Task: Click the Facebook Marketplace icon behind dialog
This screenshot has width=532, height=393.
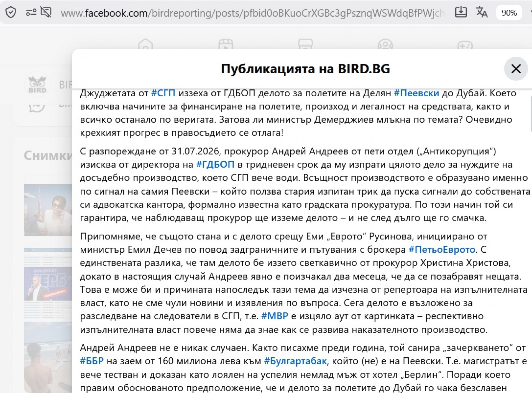Action: [305, 44]
